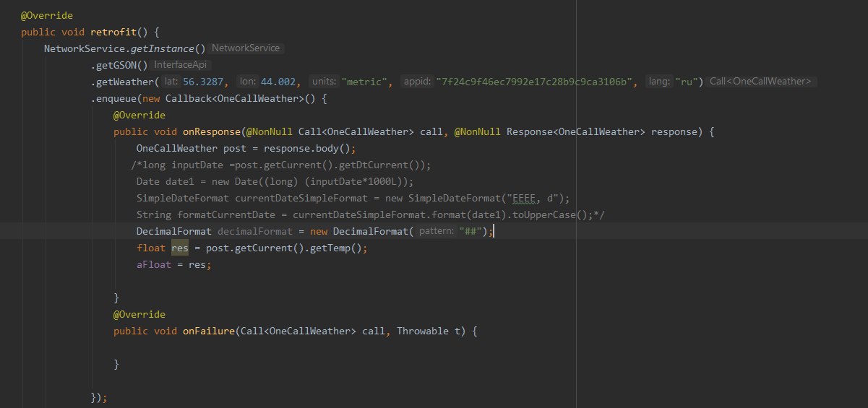The height and width of the screenshot is (408, 868).
Task: Click the "ru" string literal
Action: (686, 82)
